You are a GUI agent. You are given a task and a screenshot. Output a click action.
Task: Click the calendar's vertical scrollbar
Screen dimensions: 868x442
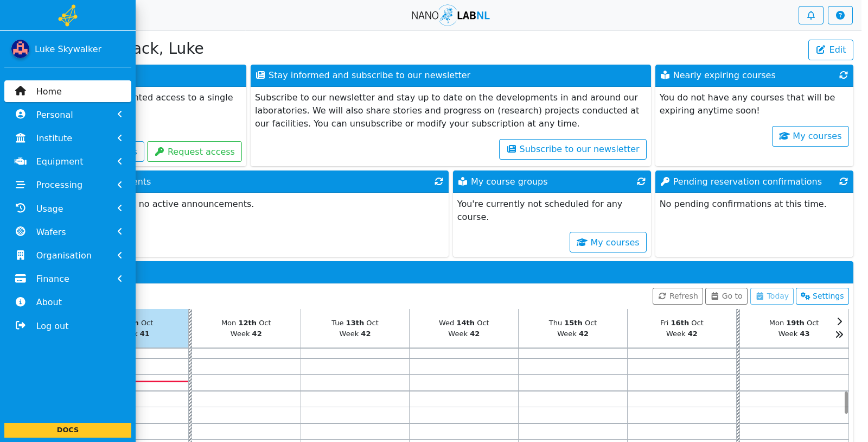pos(846,403)
